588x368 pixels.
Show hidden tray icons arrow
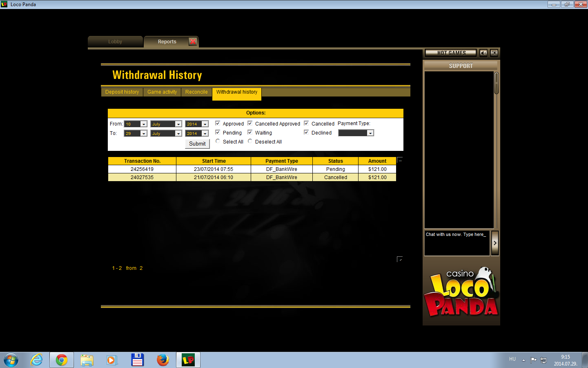pos(523,360)
